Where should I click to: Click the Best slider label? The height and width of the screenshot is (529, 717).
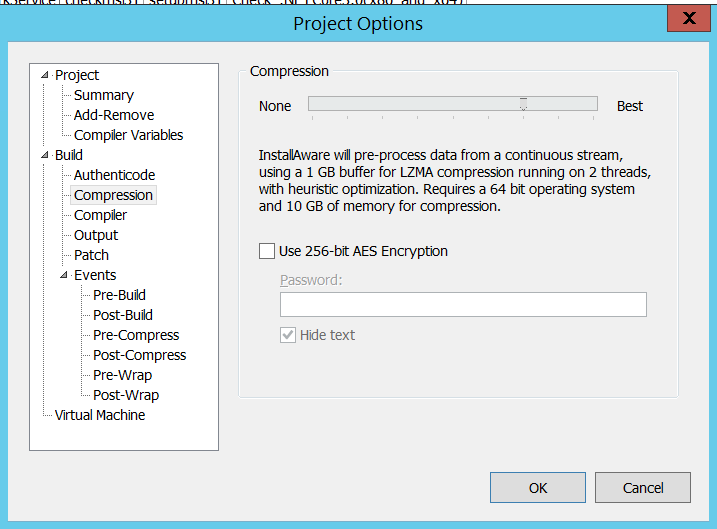click(x=630, y=106)
